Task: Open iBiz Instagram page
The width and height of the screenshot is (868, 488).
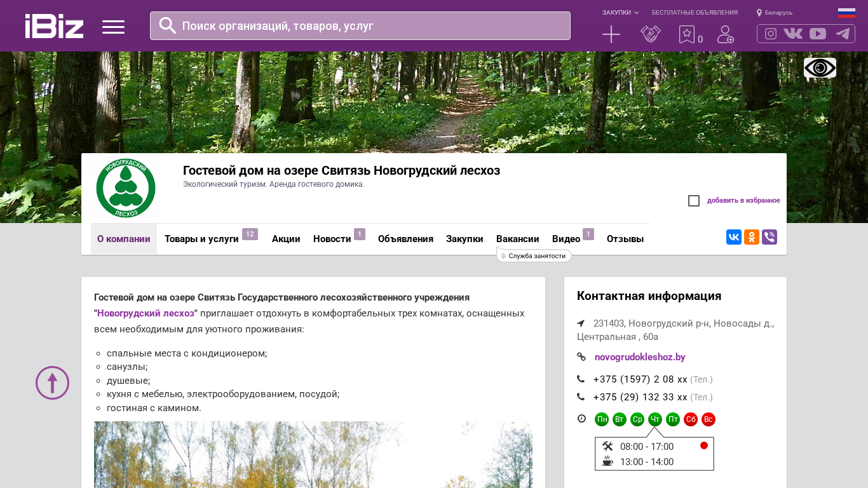Action: pos(771,34)
